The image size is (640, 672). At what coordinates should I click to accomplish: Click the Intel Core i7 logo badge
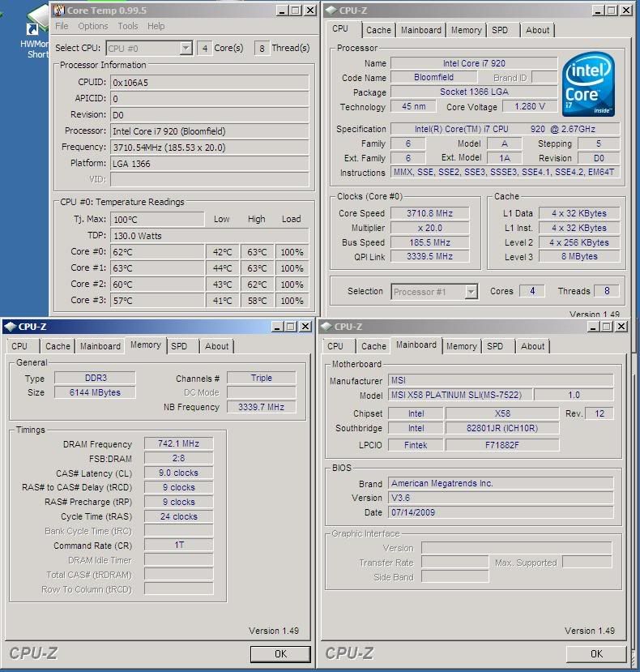[x=588, y=84]
